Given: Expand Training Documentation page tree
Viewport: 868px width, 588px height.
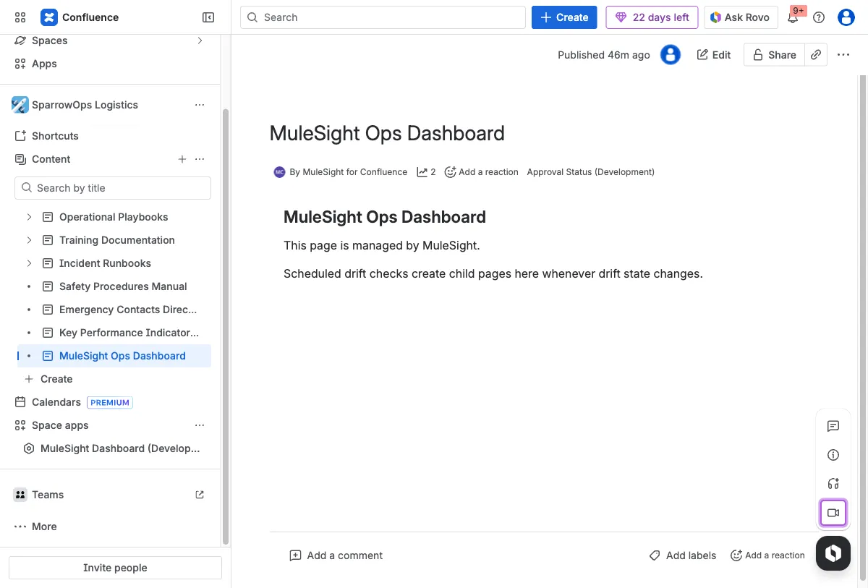Looking at the screenshot, I should pyautogui.click(x=29, y=240).
